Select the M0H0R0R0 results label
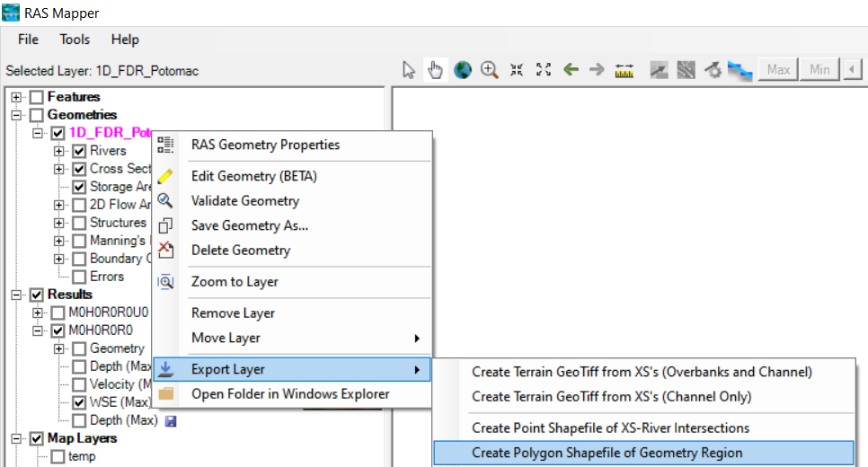This screenshot has width=868, height=467. click(x=101, y=330)
